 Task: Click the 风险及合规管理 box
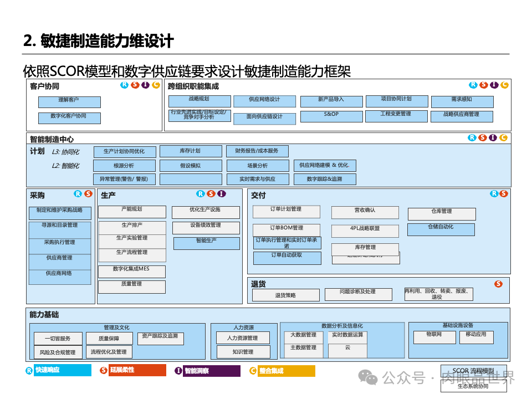click(58, 352)
